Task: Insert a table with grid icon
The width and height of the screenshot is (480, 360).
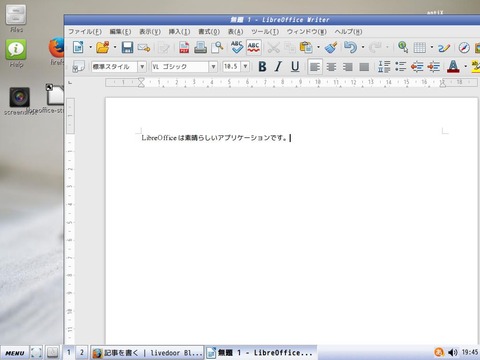Action: [420, 48]
